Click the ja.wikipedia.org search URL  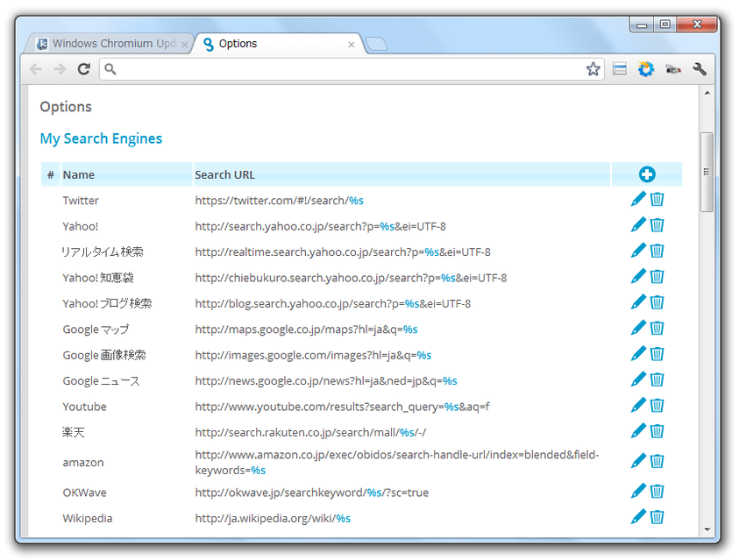(273, 519)
